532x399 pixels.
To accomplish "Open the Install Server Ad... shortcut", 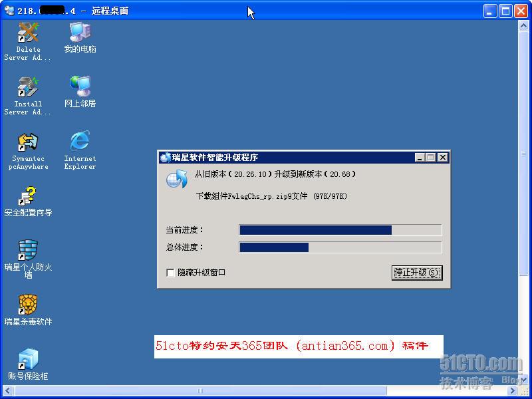I will tap(28, 96).
